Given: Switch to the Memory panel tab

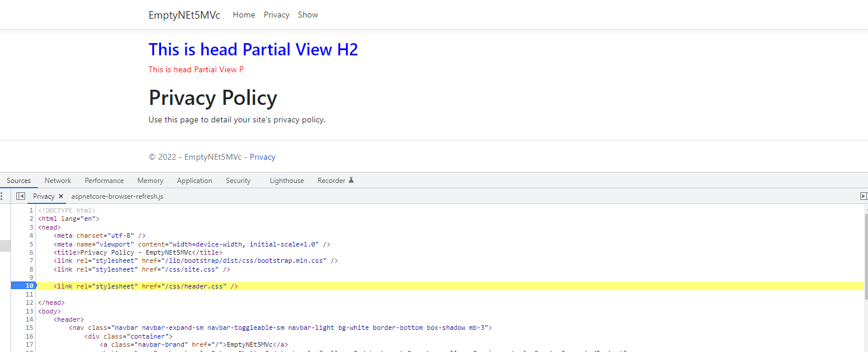Looking at the screenshot, I should click(150, 181).
